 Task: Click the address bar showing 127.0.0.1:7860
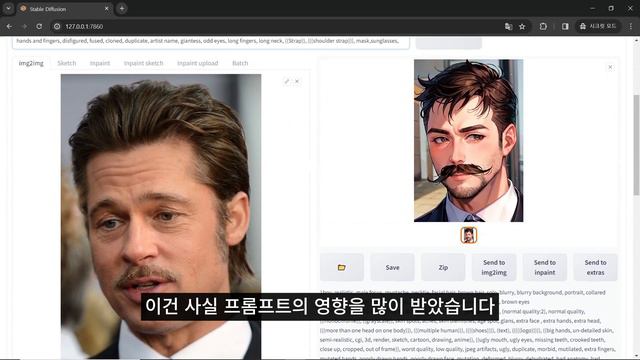[282, 27]
